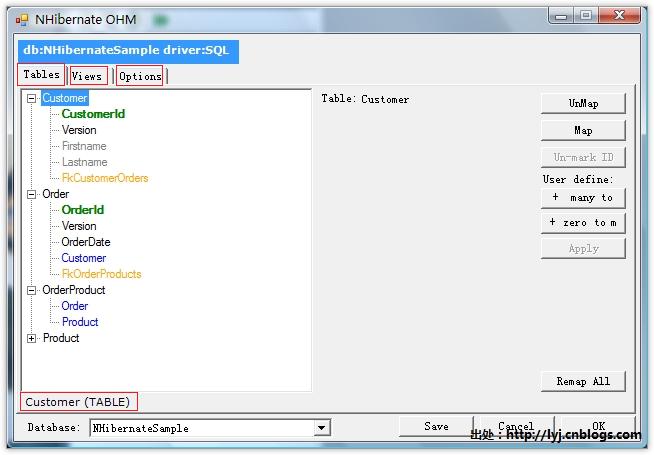The image size is (654, 455).
Task: Add a user-defined many-to relation
Action: pos(583,198)
